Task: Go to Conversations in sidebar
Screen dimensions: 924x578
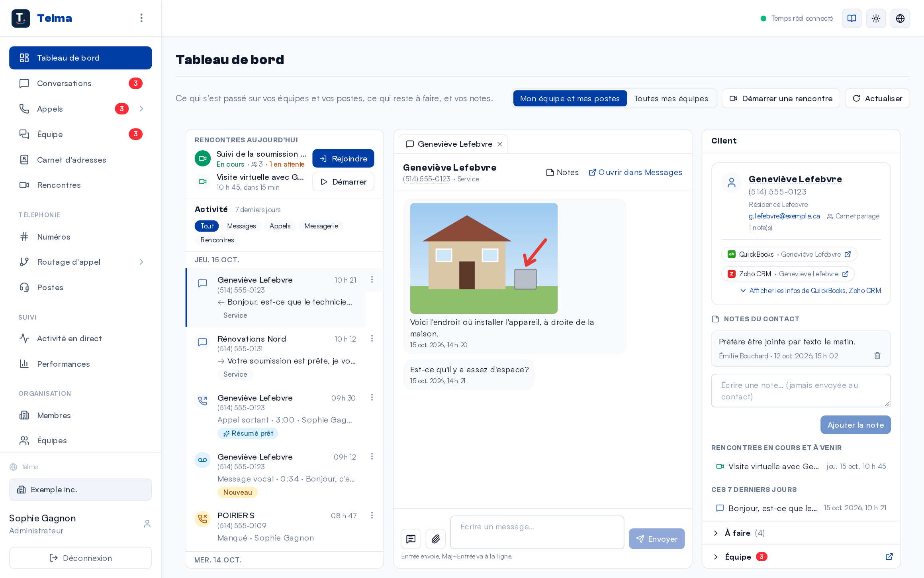Action: (80, 83)
